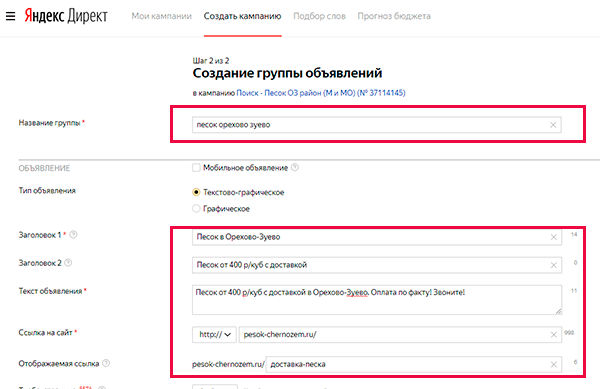600x389 pixels.
Task: Open the Создать кампанию tab
Action: 243,16
